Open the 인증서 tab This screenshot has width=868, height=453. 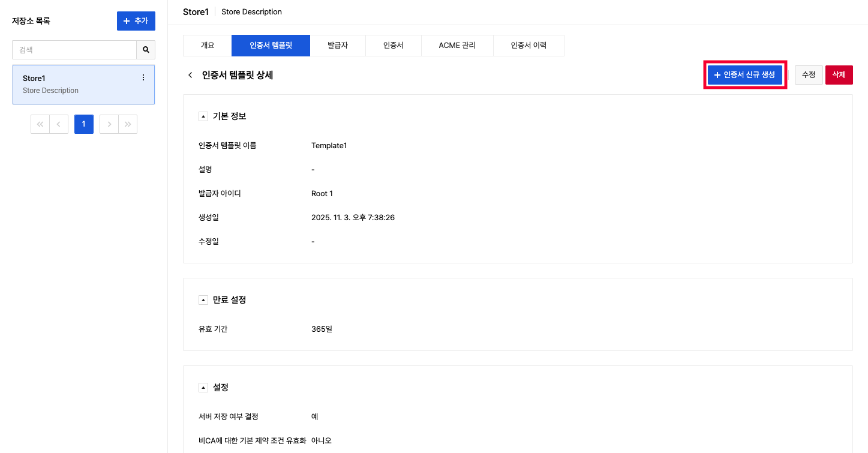click(393, 46)
